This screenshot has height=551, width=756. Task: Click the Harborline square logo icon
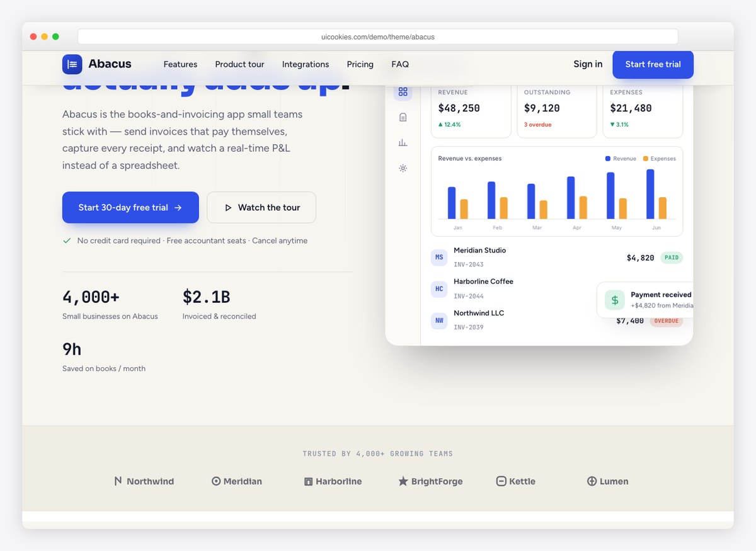pyautogui.click(x=309, y=482)
